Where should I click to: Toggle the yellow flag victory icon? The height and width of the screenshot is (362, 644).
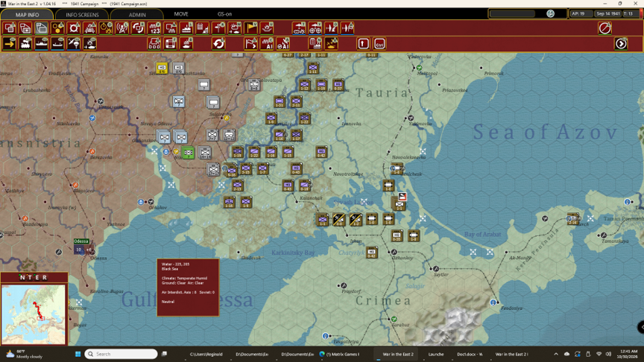[x=251, y=28]
